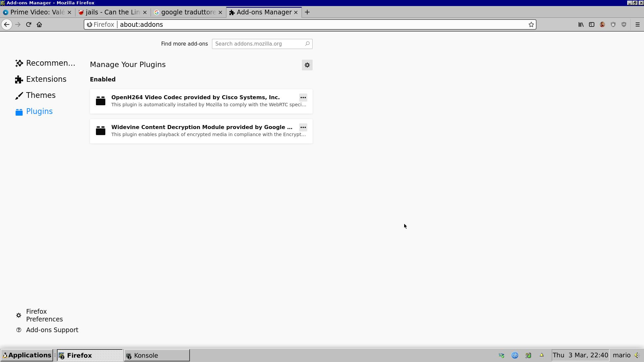Open plugin settings via the gear icon
Viewport: 644px width, 362px height.
click(x=307, y=65)
